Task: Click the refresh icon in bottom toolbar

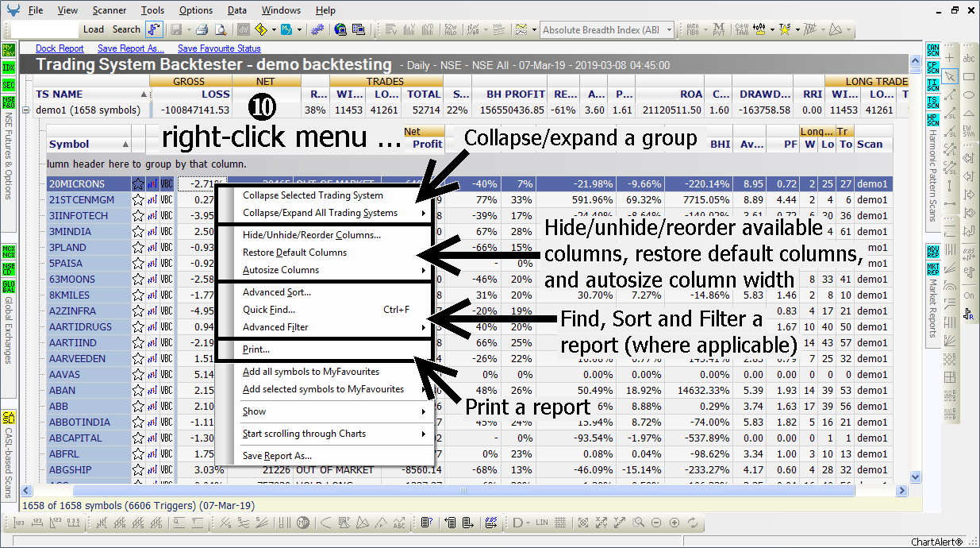Action: 693,523
